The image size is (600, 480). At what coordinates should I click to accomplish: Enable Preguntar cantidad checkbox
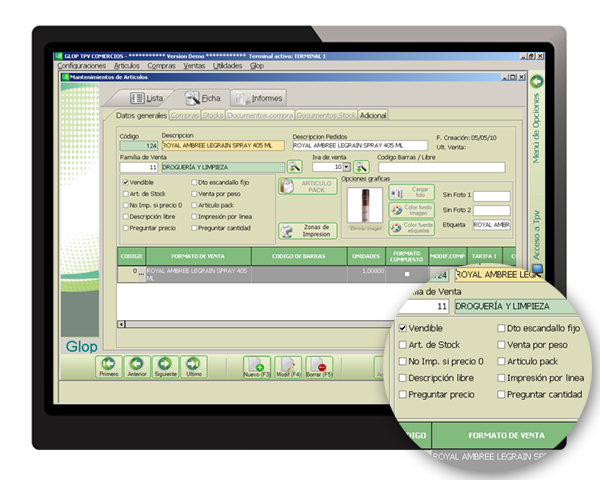[x=194, y=228]
